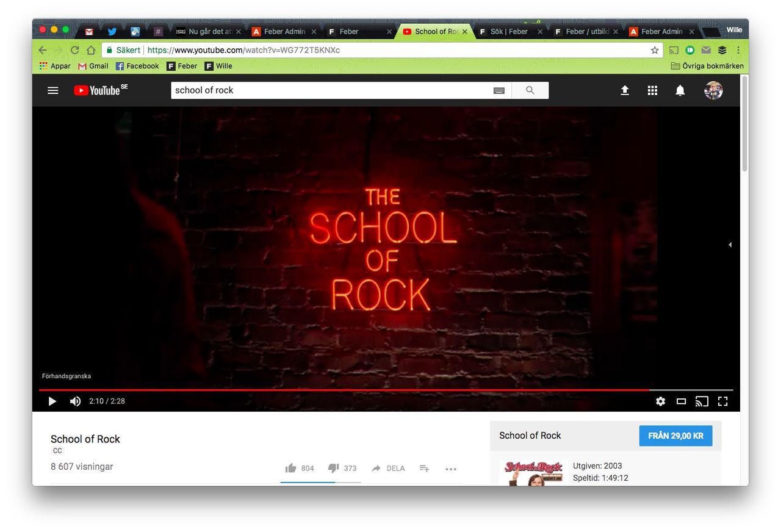Open the account avatar menu
Image resolution: width=781 pixels, height=532 pixels.
pos(713,90)
